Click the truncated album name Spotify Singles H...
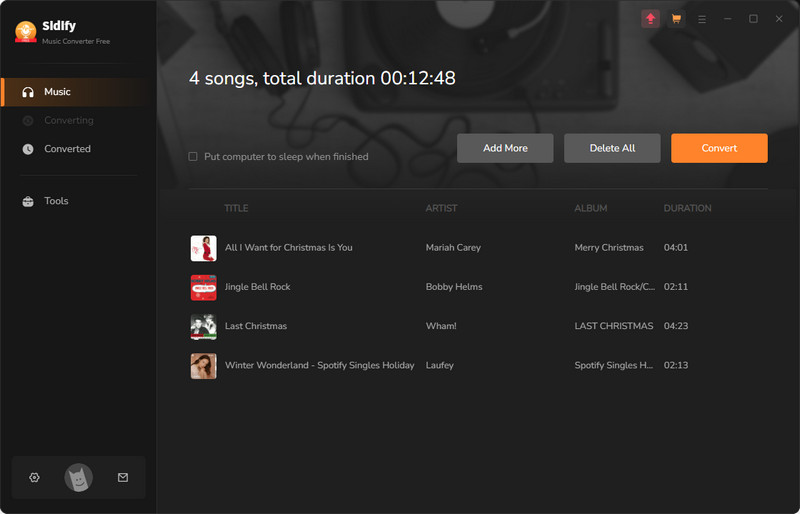Image resolution: width=800 pixels, height=514 pixels. tap(614, 365)
